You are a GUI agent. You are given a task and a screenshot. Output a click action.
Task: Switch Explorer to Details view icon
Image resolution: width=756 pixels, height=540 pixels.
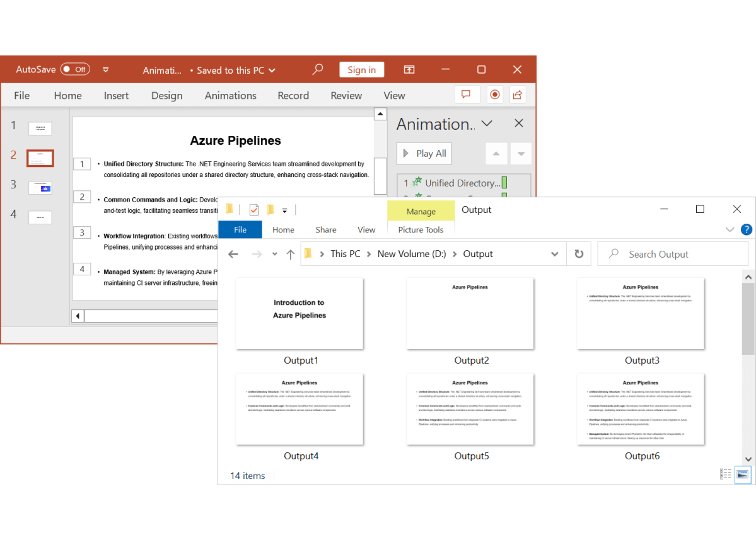tap(725, 474)
